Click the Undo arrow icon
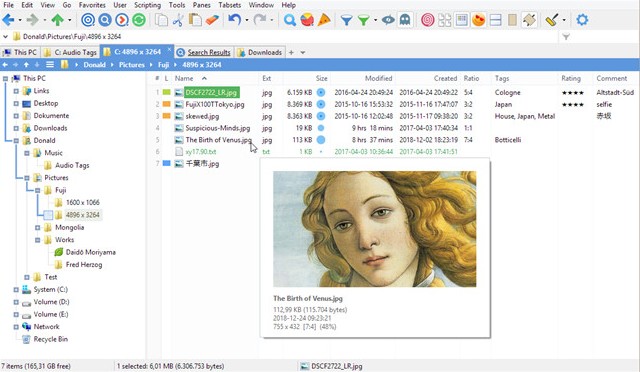This screenshot has width=640, height=372. click(x=234, y=20)
